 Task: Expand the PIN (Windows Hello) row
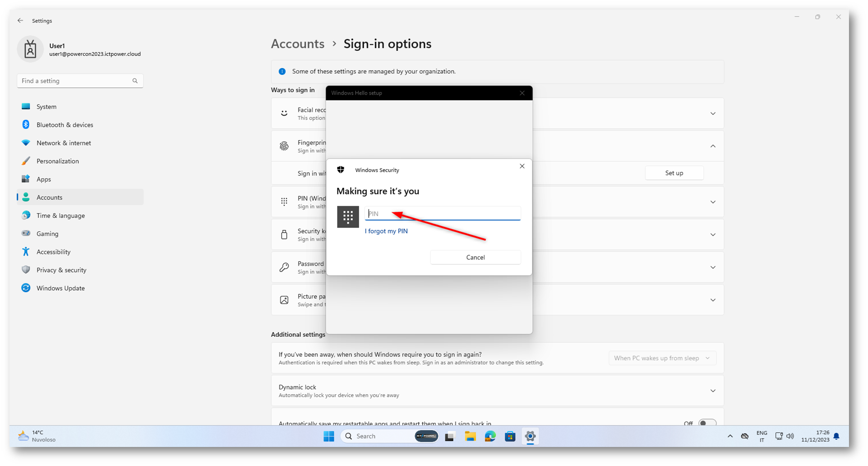click(x=713, y=202)
